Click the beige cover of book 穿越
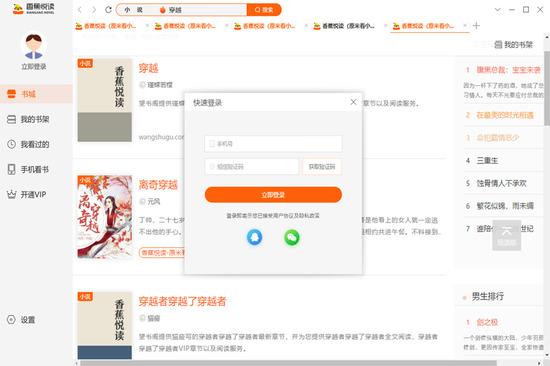Image resolution: width=550 pixels, height=366 pixels. pyautogui.click(x=105, y=100)
